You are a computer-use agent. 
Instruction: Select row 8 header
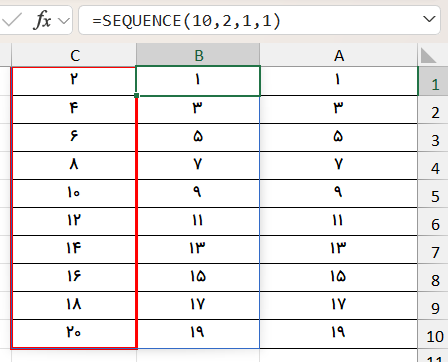433,278
